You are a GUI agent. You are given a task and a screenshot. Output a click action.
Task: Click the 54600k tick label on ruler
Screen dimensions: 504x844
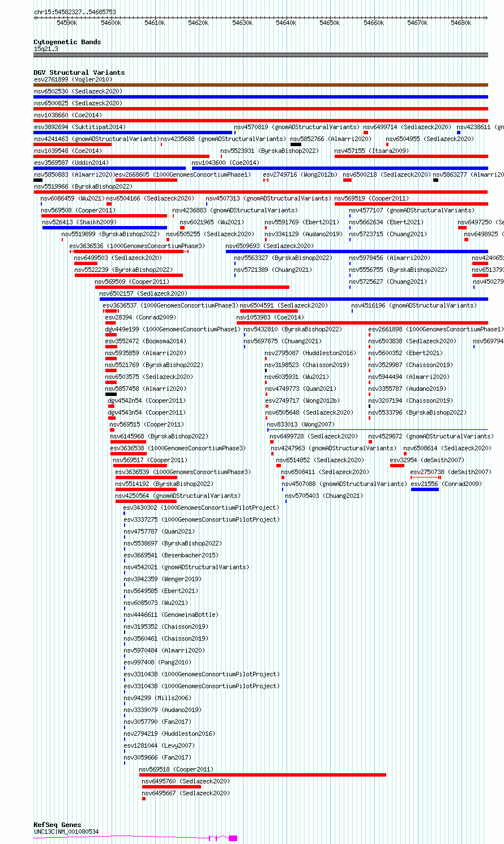pos(111,23)
